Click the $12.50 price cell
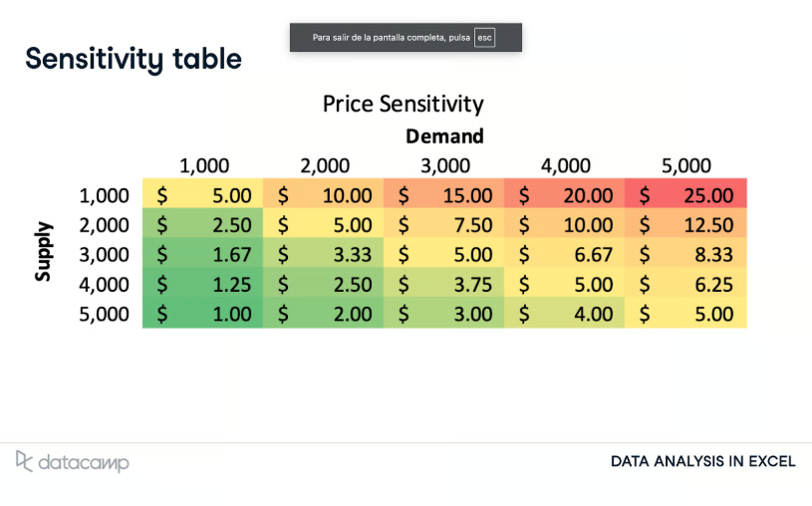The height and width of the screenshot is (506, 812). [x=685, y=225]
